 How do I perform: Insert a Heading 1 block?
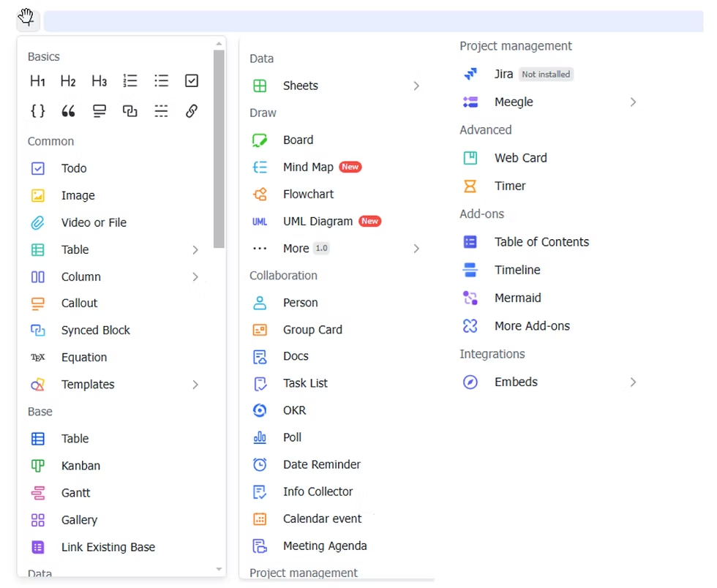tap(37, 81)
